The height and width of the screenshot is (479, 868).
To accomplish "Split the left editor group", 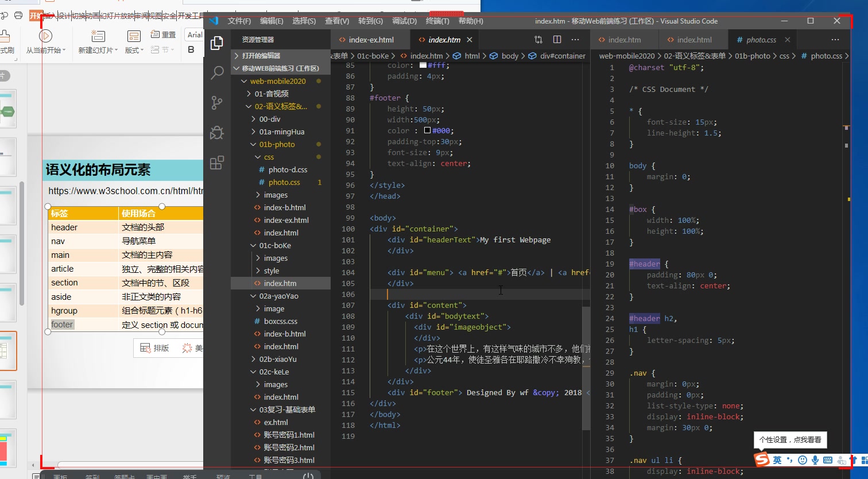I will click(x=557, y=40).
